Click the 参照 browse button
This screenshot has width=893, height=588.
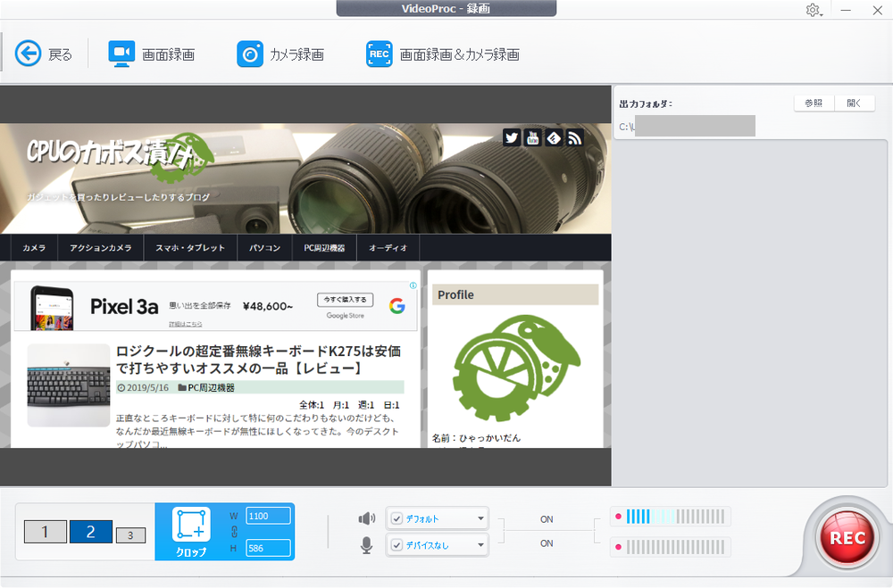point(814,103)
